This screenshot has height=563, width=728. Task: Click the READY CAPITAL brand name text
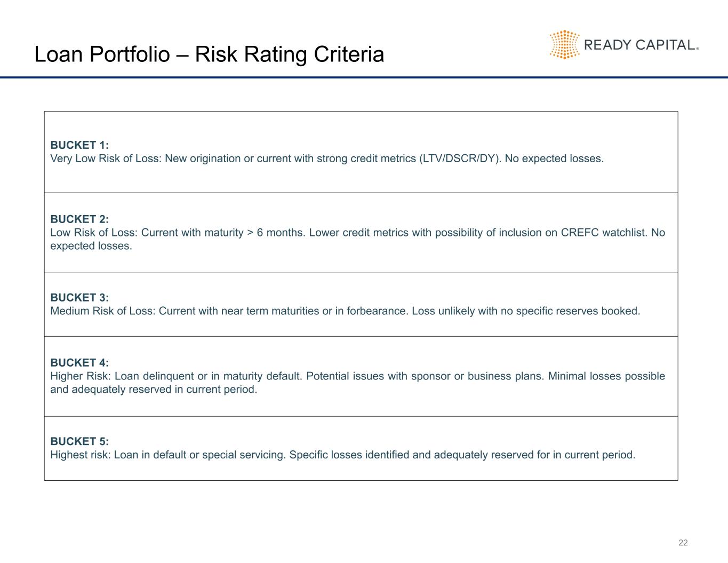[641, 45]
